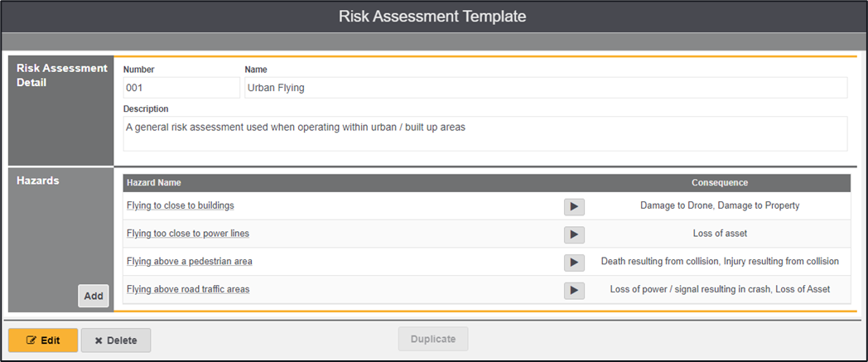Click the Consequence column header
This screenshot has height=362, width=868.
(720, 182)
